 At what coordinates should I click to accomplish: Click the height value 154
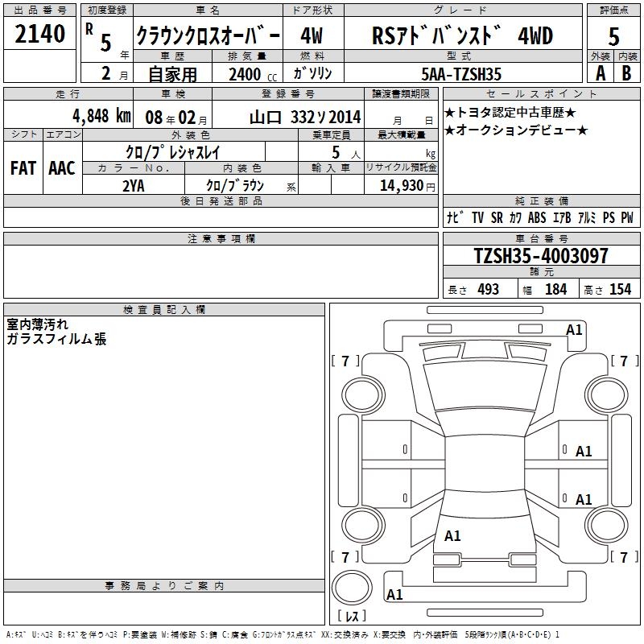620,289
